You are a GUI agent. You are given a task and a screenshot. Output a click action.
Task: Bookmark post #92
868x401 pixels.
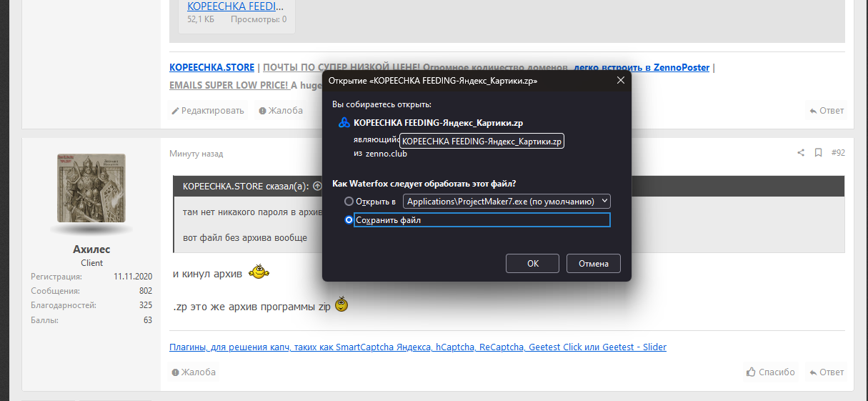[x=818, y=153]
